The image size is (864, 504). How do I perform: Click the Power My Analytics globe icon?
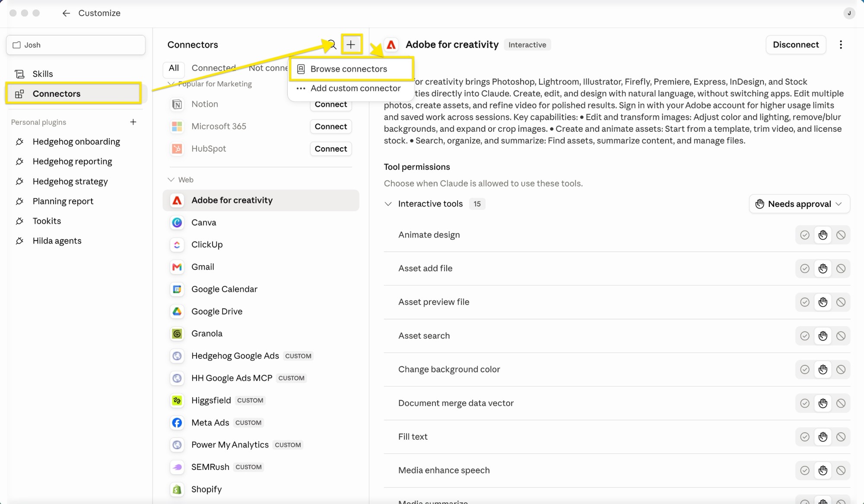(x=177, y=445)
